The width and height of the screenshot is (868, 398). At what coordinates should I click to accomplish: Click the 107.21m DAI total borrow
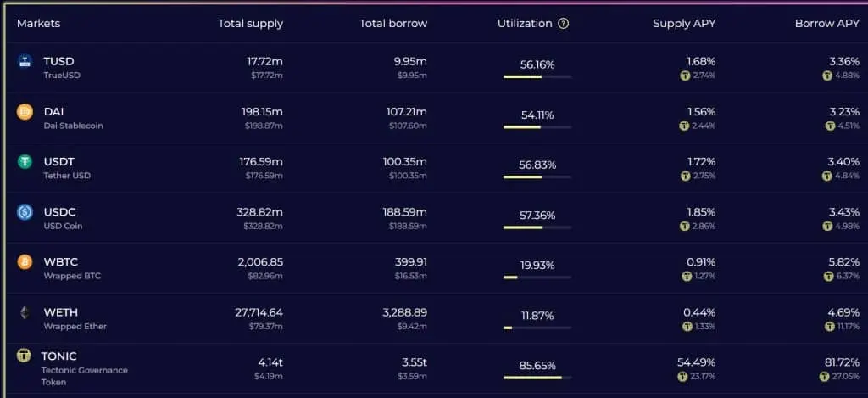point(406,111)
